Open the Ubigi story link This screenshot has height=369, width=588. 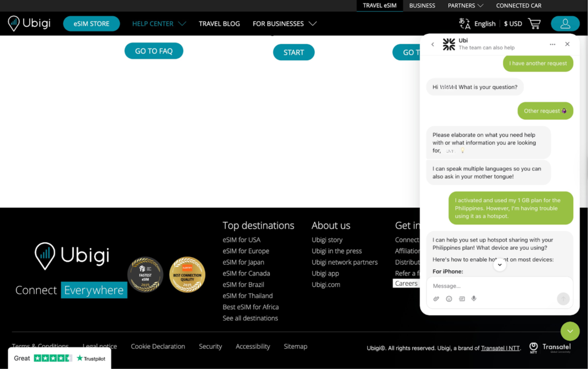click(x=327, y=240)
